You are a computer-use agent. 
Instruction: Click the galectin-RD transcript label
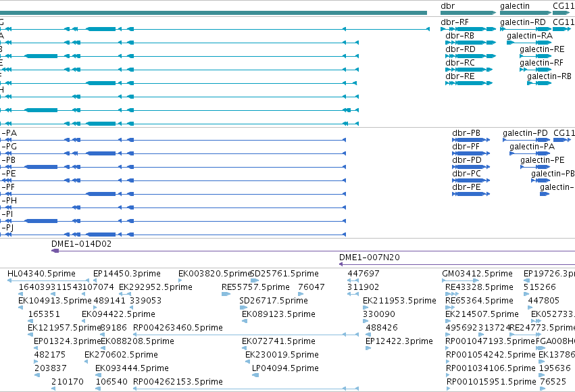[x=522, y=22]
